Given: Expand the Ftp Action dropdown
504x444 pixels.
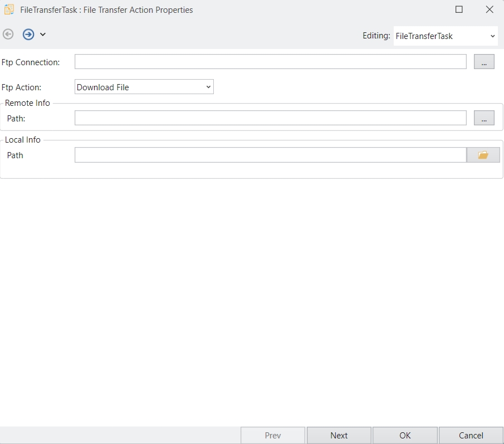Looking at the screenshot, I should coord(144,87).
